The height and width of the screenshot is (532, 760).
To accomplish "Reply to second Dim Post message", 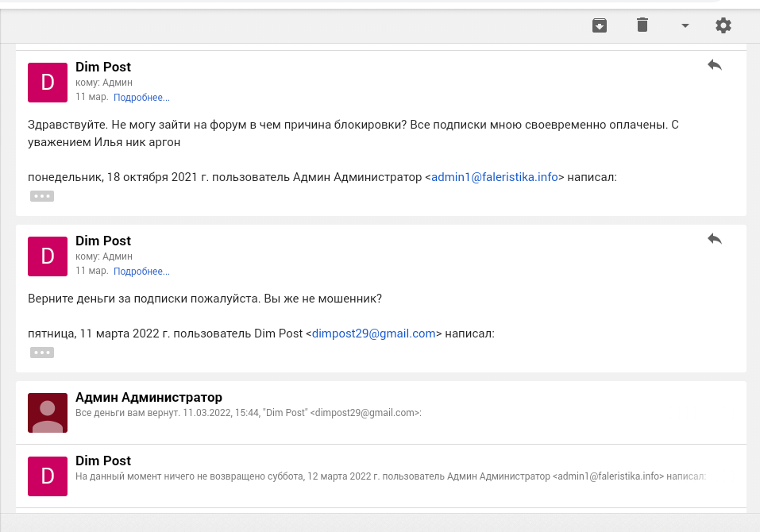I will pyautogui.click(x=715, y=238).
